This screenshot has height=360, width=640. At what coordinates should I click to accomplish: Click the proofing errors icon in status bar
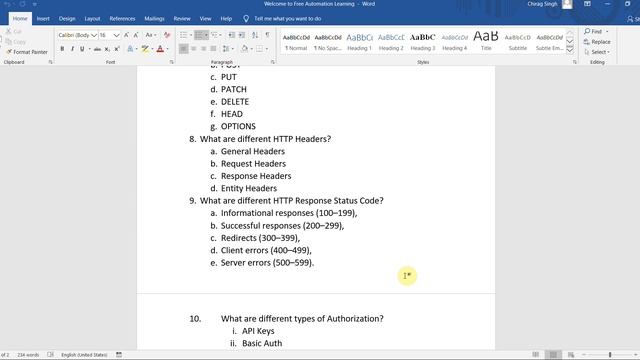50,355
